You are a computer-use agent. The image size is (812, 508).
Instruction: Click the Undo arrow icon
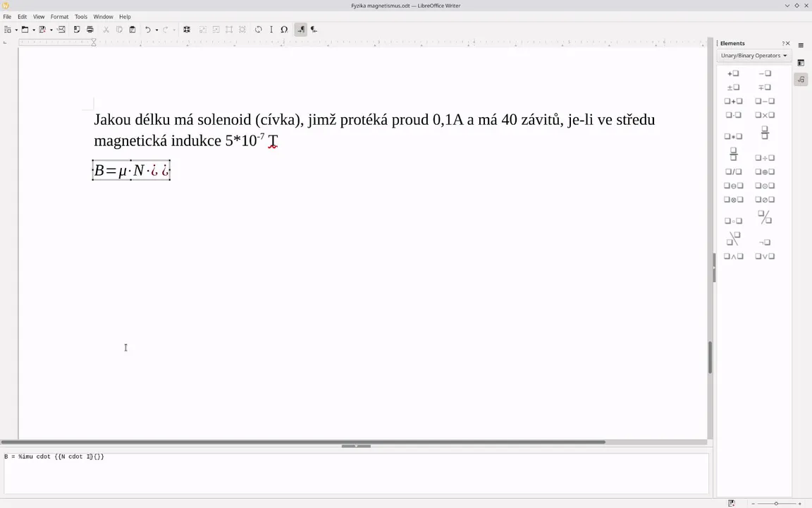click(148, 30)
